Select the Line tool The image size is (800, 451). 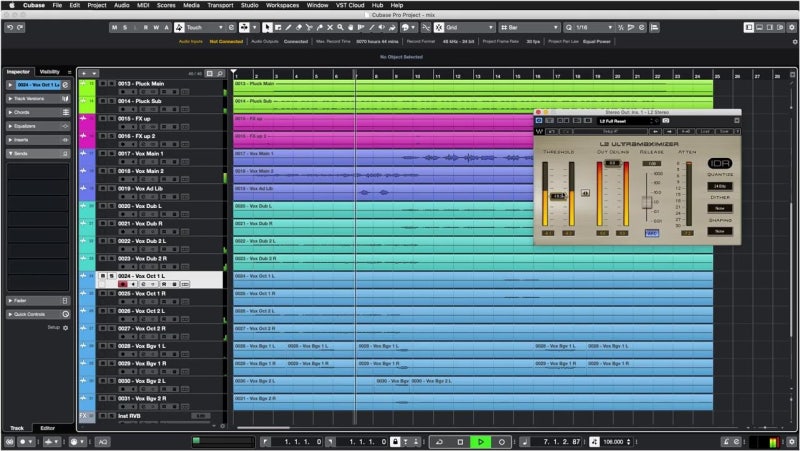pyautogui.click(x=371, y=28)
